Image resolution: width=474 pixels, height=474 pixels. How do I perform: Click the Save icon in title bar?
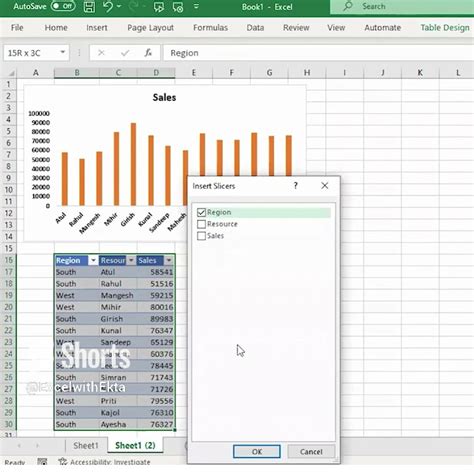coord(89,7)
